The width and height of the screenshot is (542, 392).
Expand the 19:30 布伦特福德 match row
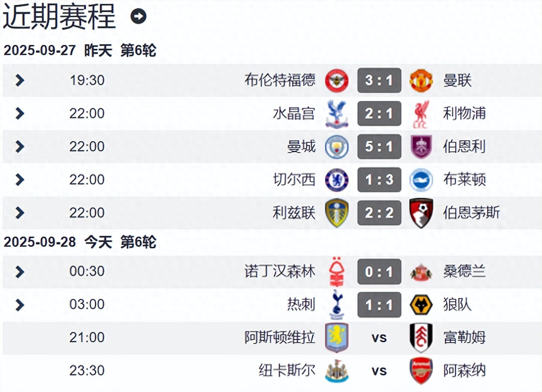click(x=20, y=80)
